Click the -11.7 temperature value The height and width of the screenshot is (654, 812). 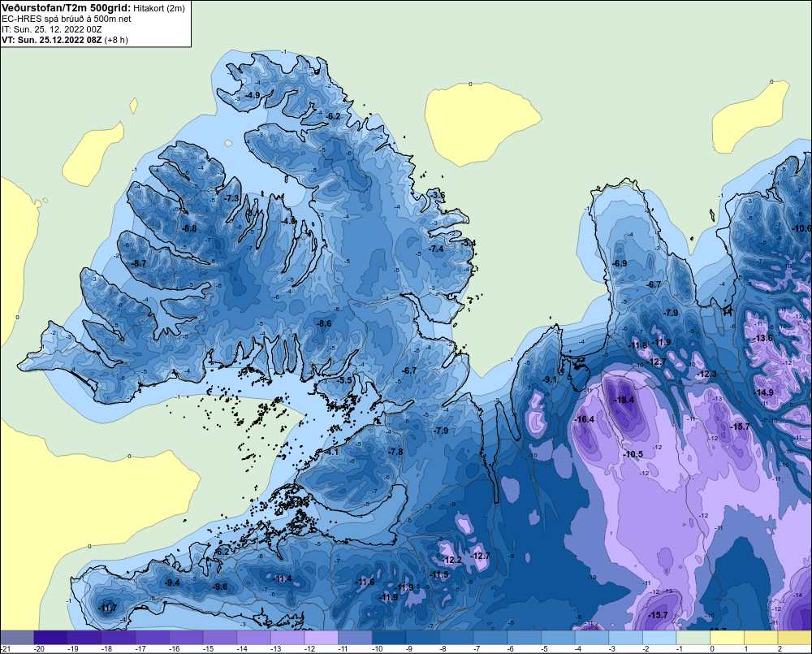108,609
